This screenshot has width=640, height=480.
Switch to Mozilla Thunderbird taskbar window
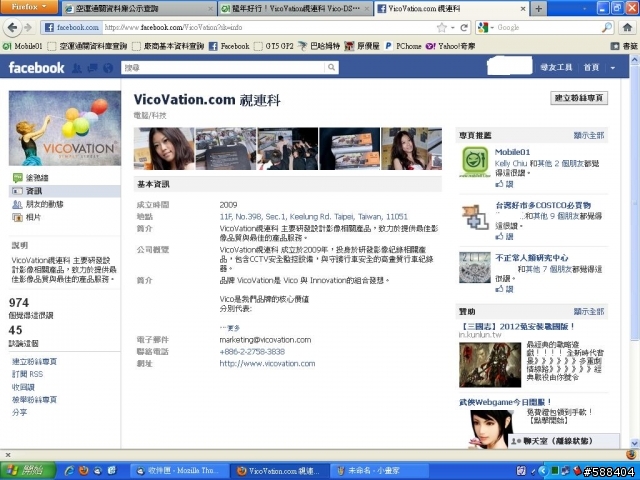180,471
